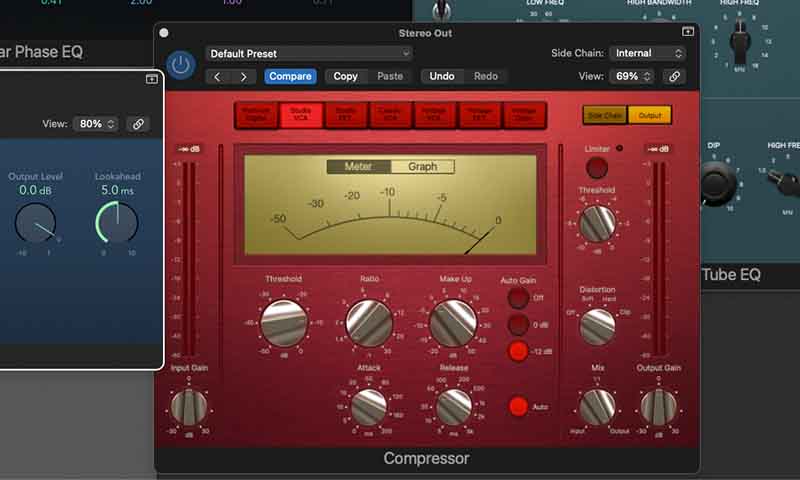Screen dimensions: 800x480
Task: Switch display to Meter view
Action: point(359,166)
